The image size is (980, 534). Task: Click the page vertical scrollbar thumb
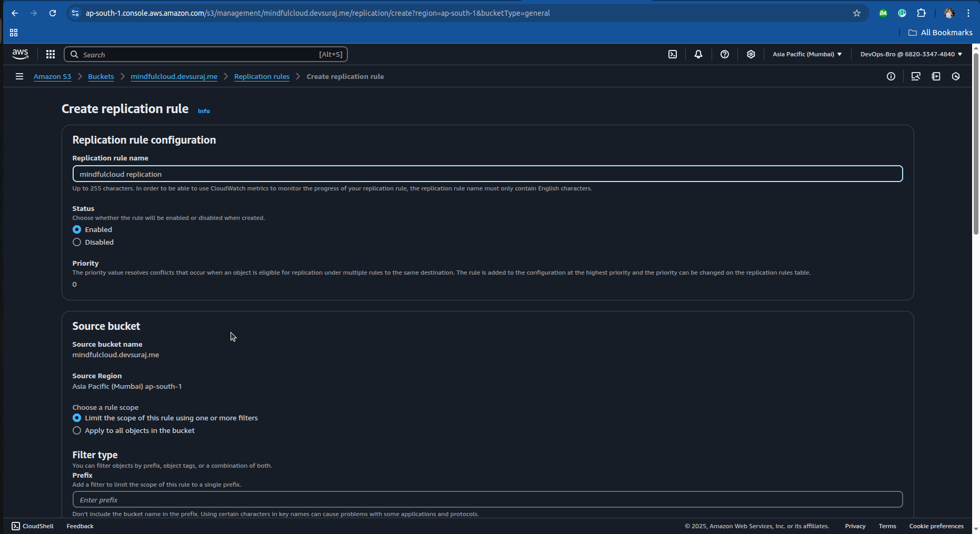[976, 143]
